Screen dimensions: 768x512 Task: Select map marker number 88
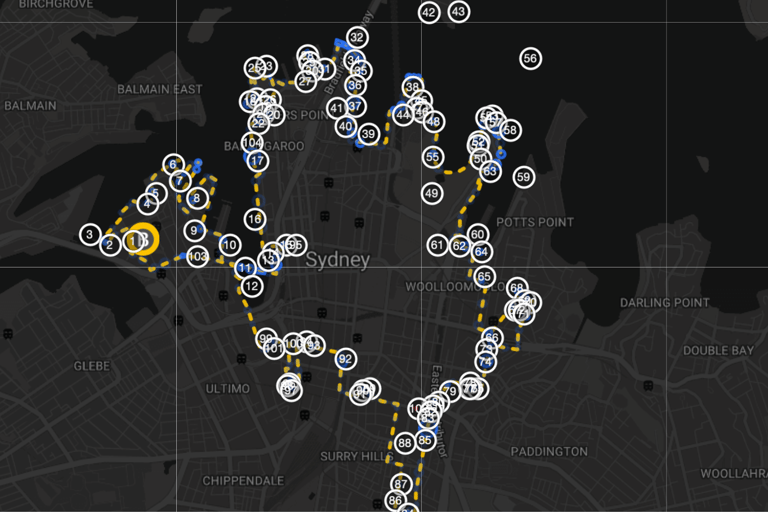pos(405,443)
